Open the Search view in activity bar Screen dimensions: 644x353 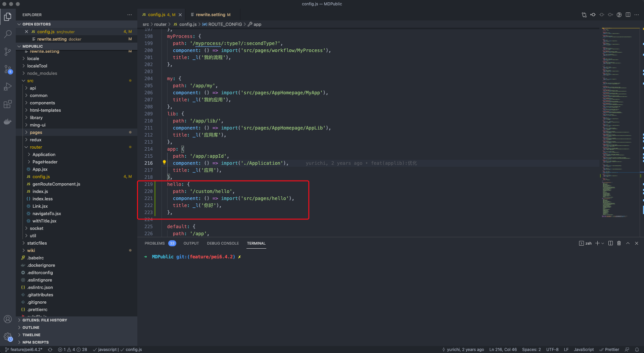[8, 34]
